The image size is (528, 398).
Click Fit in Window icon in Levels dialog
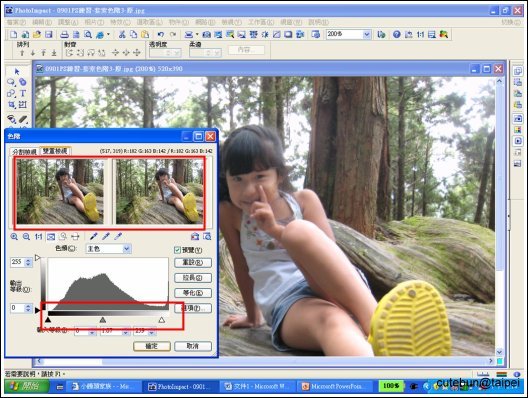pyautogui.click(x=51, y=237)
